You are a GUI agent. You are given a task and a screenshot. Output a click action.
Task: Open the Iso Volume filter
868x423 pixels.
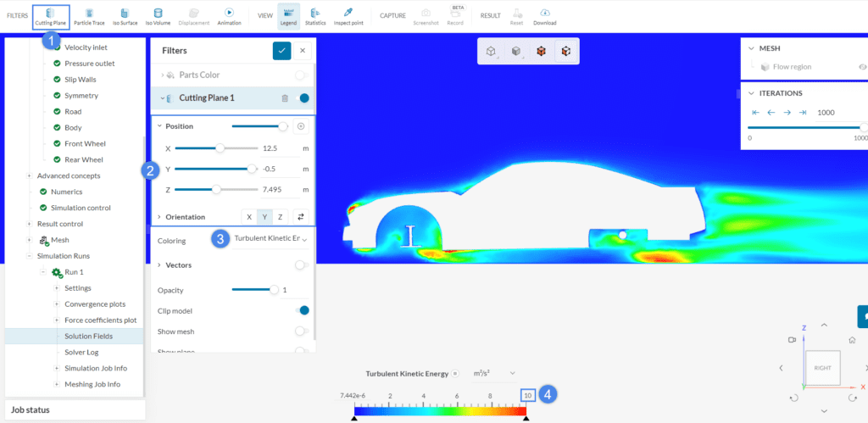pos(157,16)
